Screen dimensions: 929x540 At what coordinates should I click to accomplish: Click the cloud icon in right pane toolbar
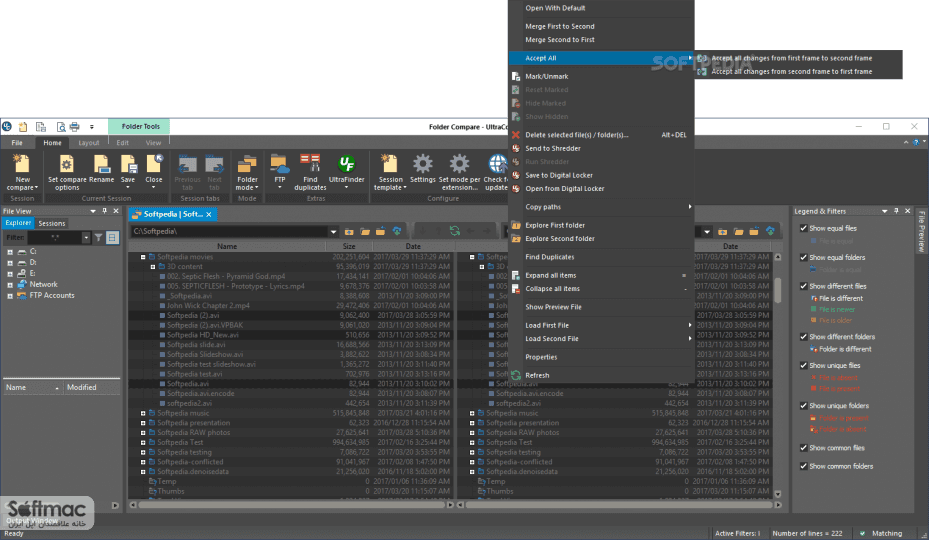point(770,231)
